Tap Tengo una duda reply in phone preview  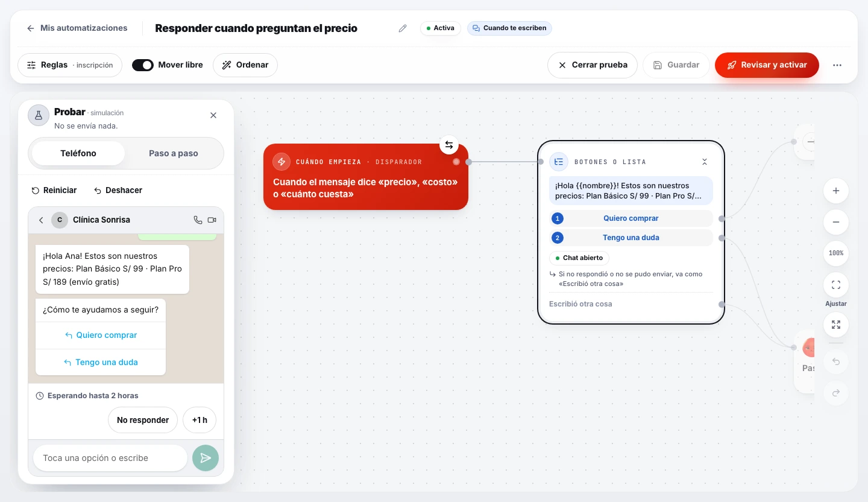point(101,363)
